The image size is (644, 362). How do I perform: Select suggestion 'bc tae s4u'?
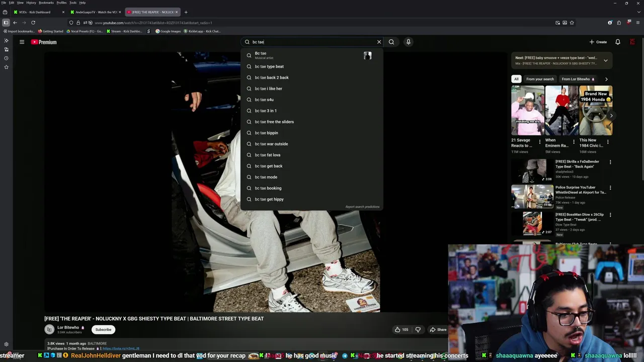point(312,100)
